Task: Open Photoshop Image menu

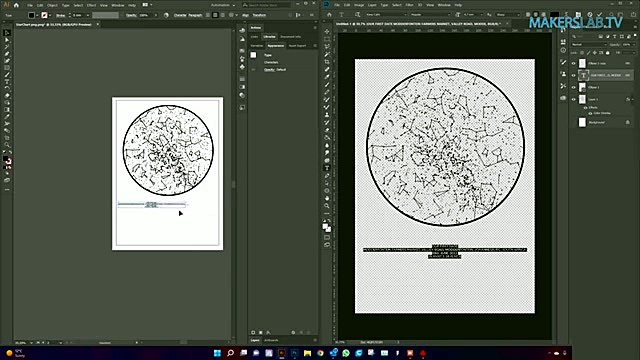Action: pos(359,5)
